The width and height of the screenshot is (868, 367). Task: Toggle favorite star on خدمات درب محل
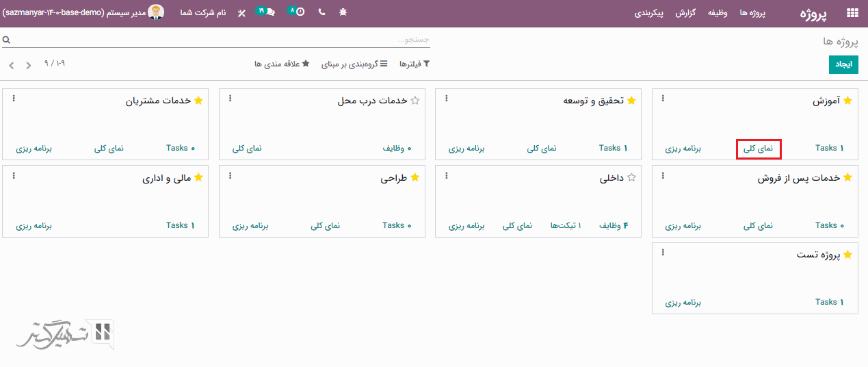pyautogui.click(x=415, y=101)
